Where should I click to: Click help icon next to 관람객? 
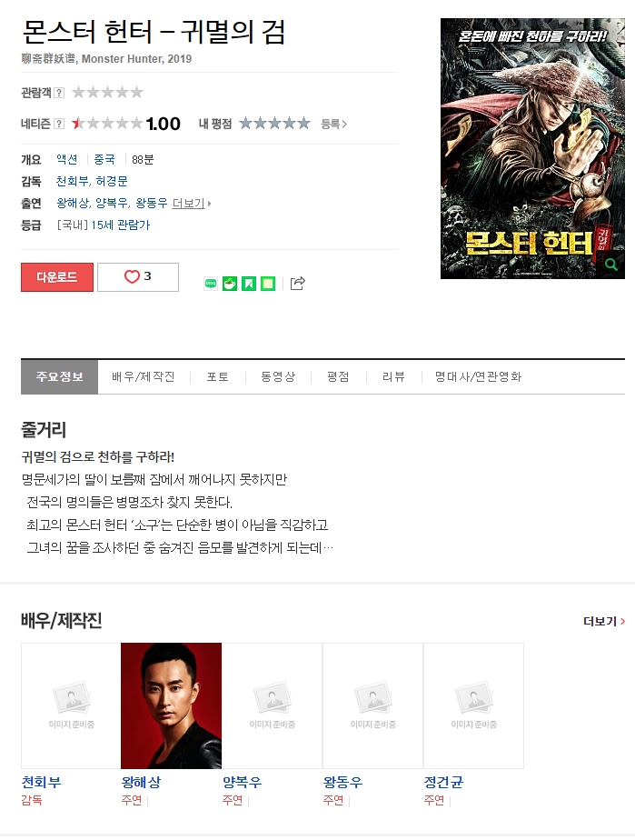coord(59,93)
